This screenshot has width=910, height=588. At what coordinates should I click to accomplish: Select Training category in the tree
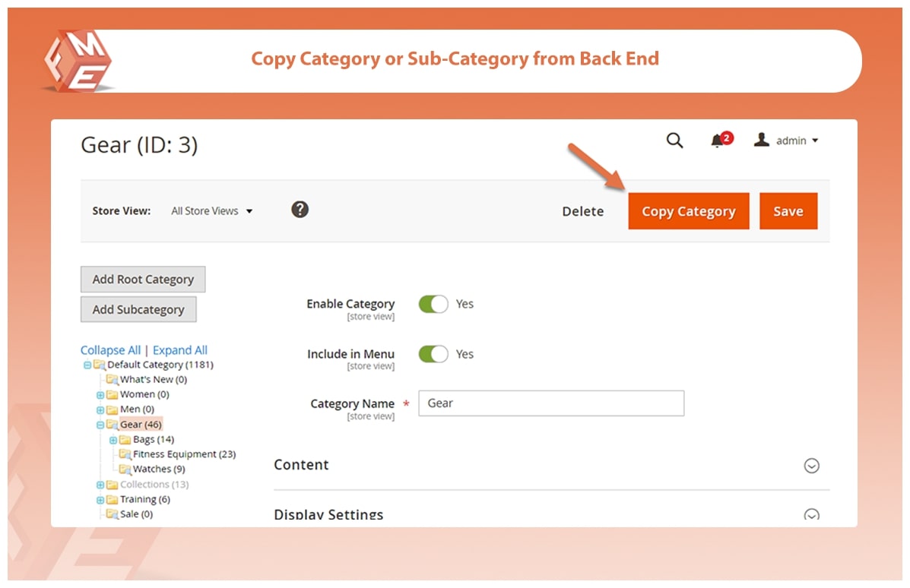[x=144, y=499]
